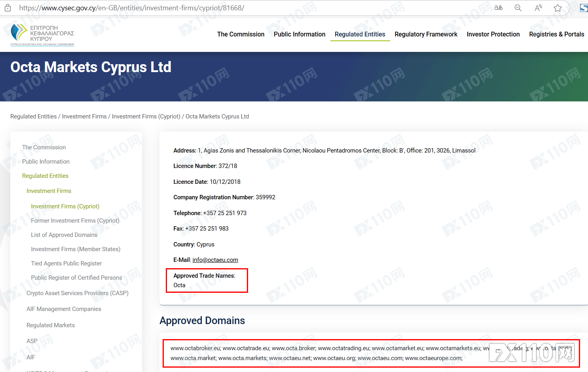Open Regulatory Framework top menu

426,34
